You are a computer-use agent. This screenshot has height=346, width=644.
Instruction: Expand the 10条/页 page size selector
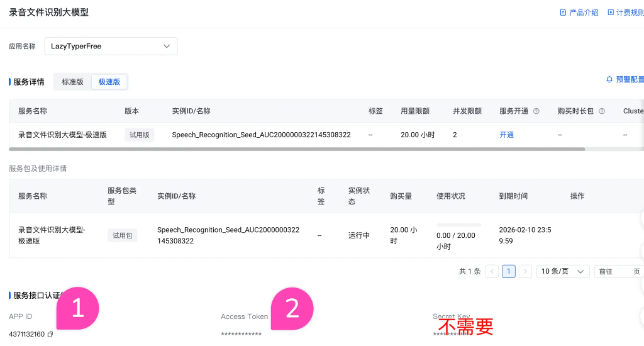point(562,271)
